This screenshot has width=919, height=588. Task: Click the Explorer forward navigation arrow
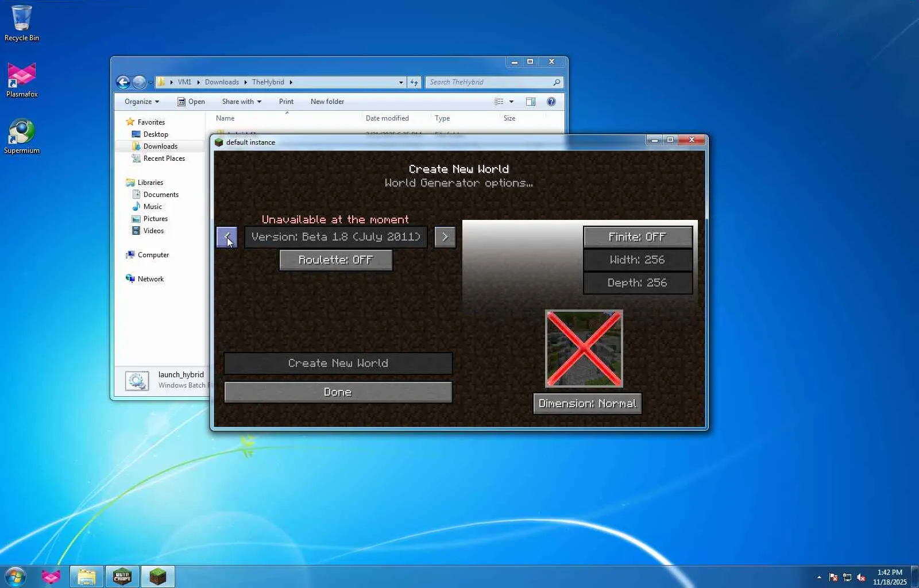pos(139,82)
